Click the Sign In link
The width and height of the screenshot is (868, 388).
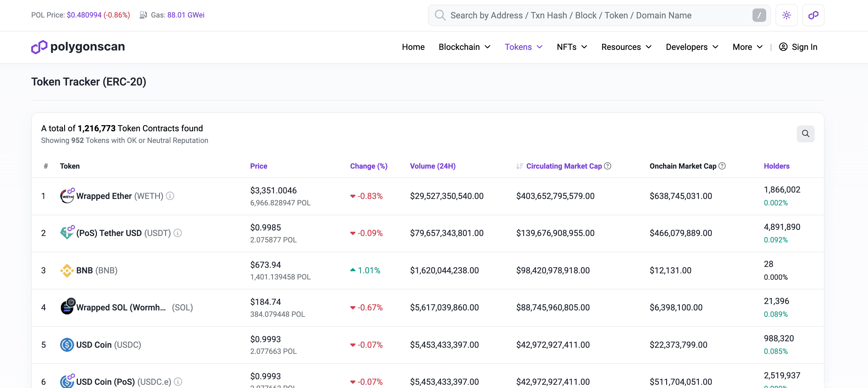(798, 47)
